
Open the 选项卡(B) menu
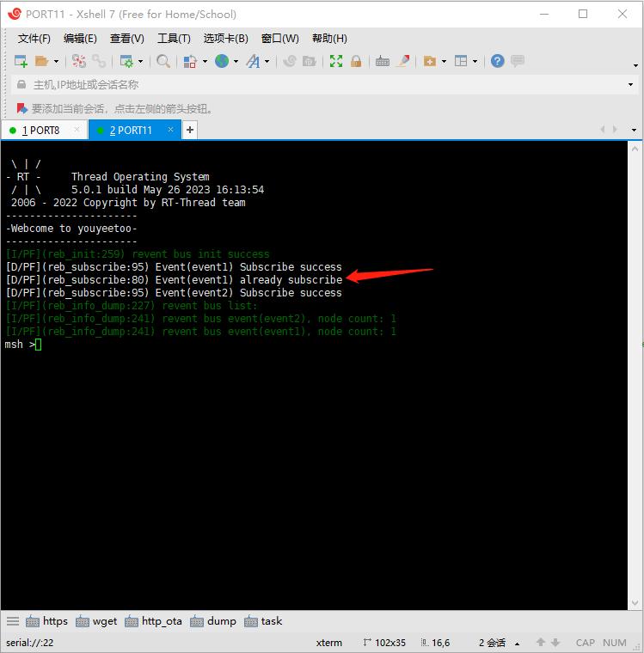[x=225, y=39]
